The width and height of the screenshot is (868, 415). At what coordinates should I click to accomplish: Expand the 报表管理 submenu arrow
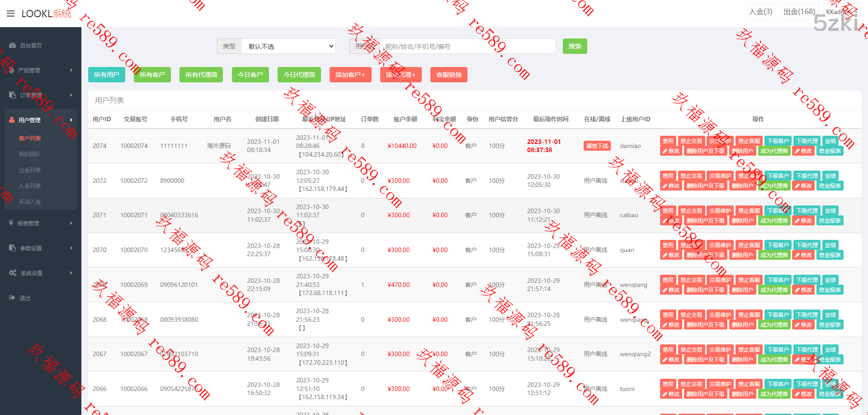(71, 223)
